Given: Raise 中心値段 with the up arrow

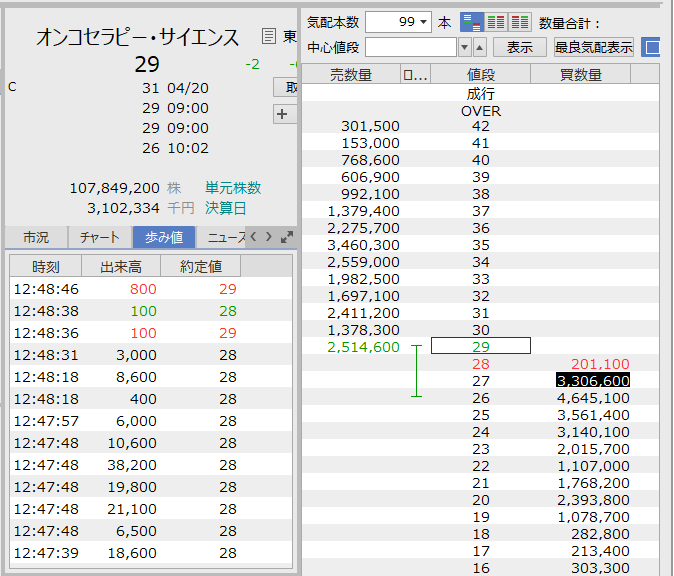Looking at the screenshot, I should tap(480, 47).
